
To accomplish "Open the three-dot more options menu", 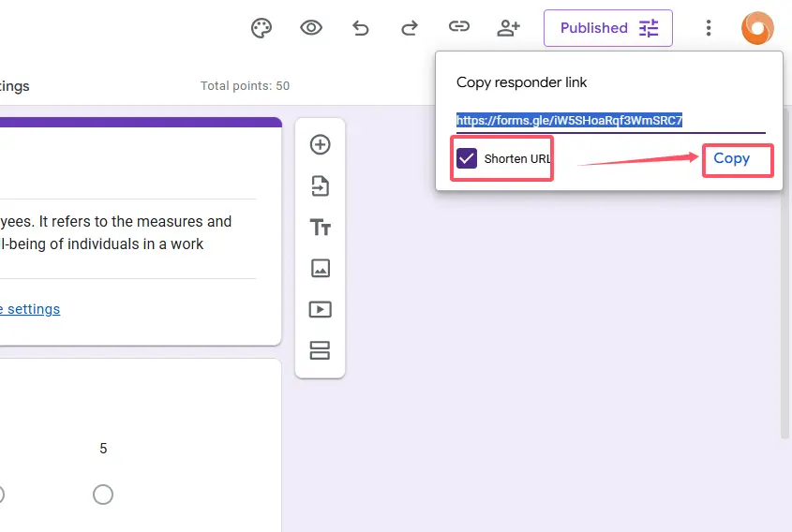I will point(709,28).
